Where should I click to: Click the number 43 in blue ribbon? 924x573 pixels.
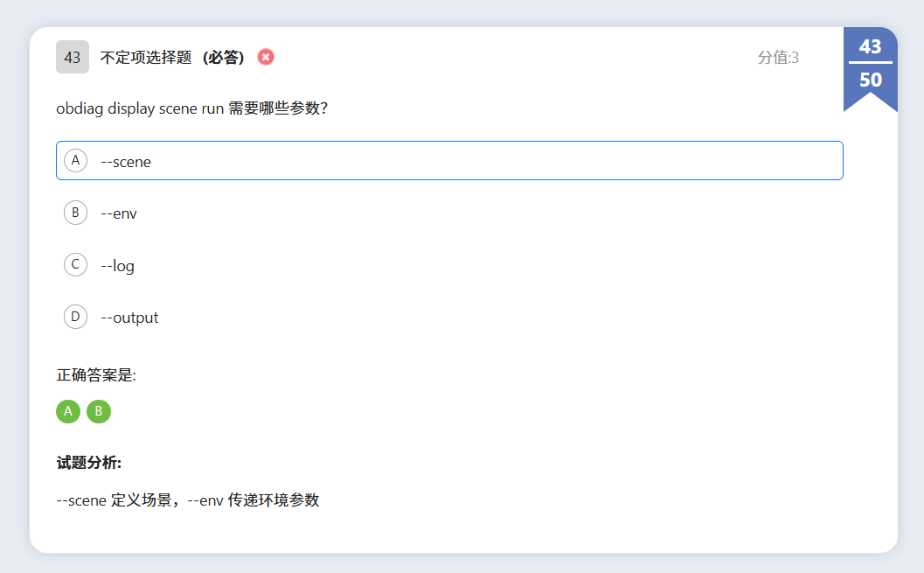pyautogui.click(x=870, y=47)
